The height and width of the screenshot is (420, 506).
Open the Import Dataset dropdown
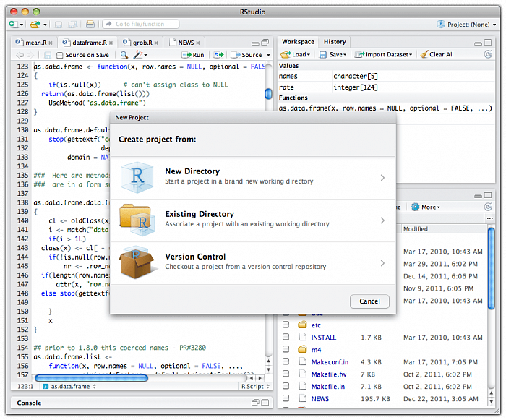point(383,54)
